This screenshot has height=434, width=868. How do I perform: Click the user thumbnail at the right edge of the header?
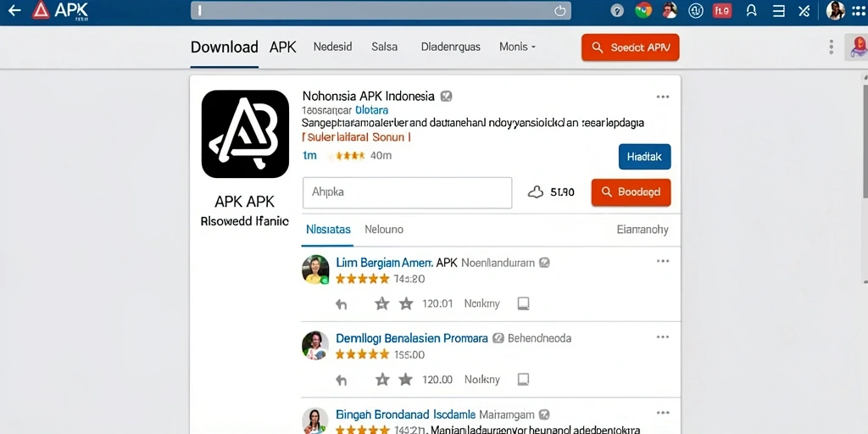[x=858, y=47]
